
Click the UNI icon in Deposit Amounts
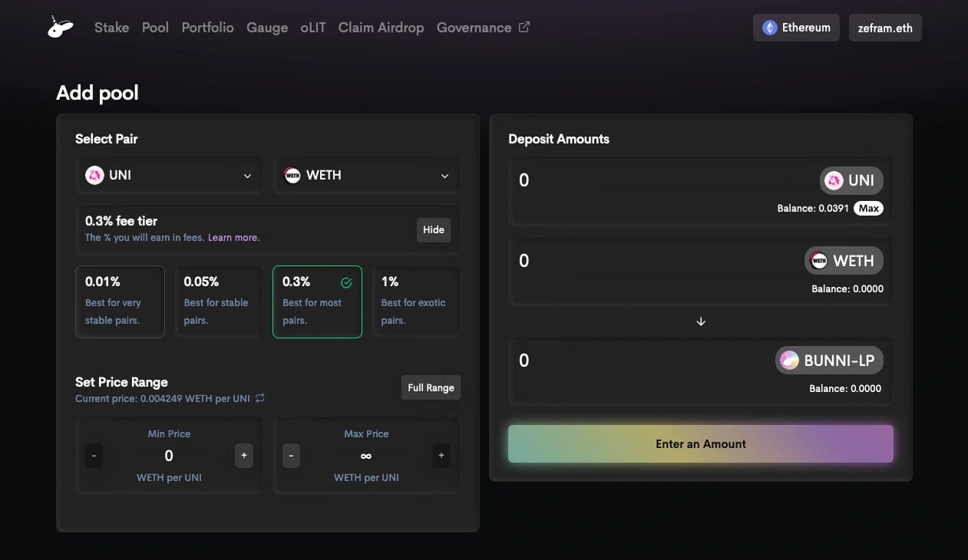click(x=834, y=180)
